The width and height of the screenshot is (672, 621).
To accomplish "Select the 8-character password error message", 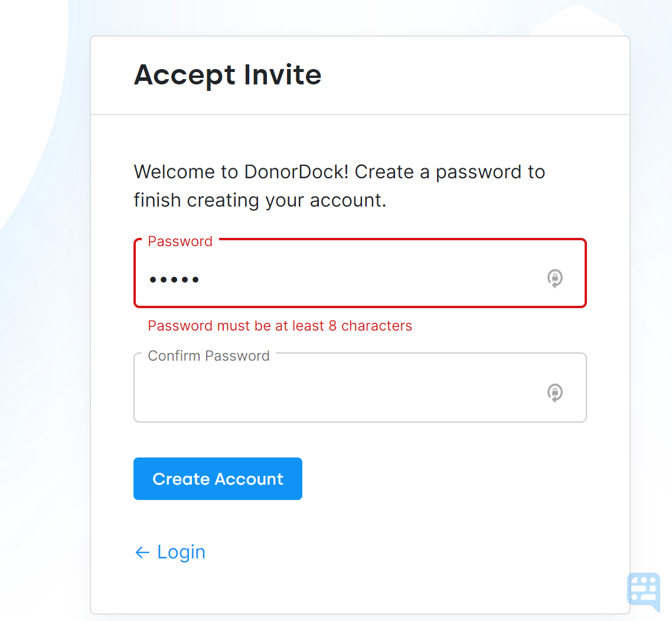I will (280, 325).
